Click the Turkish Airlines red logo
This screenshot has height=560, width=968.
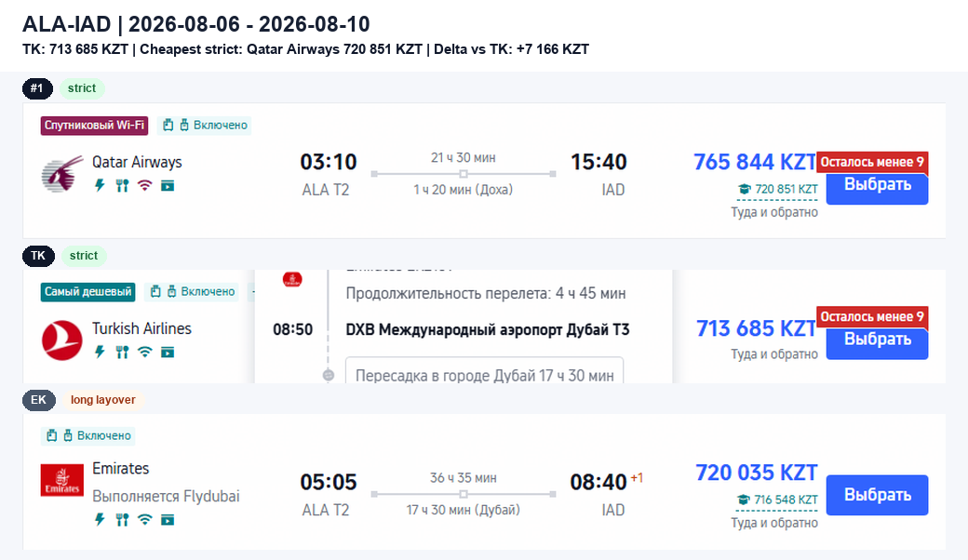pyautogui.click(x=61, y=340)
